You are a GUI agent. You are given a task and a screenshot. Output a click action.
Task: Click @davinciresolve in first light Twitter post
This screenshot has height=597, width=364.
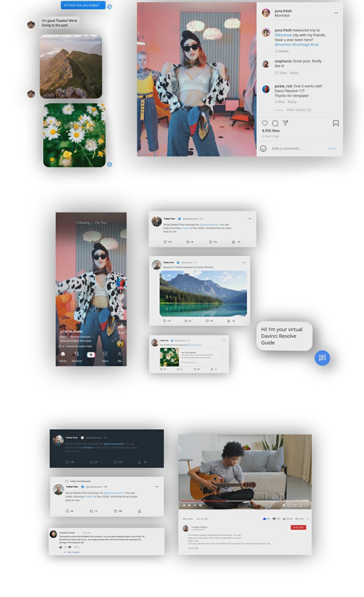(x=209, y=225)
